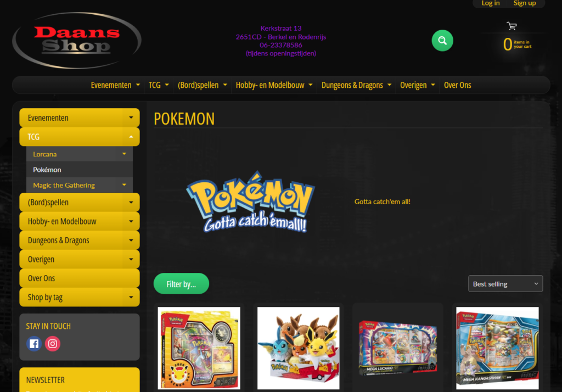The image size is (562, 392).
Task: Open the Eevee plush product thumbnail
Action: (298, 348)
